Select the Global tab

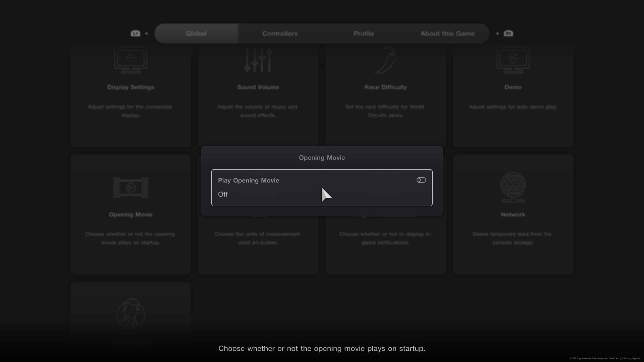click(x=196, y=33)
